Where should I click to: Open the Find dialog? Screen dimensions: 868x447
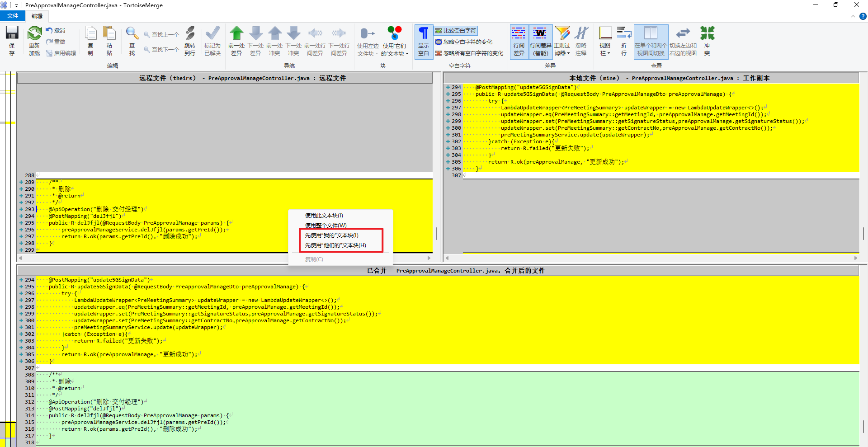[x=132, y=41]
